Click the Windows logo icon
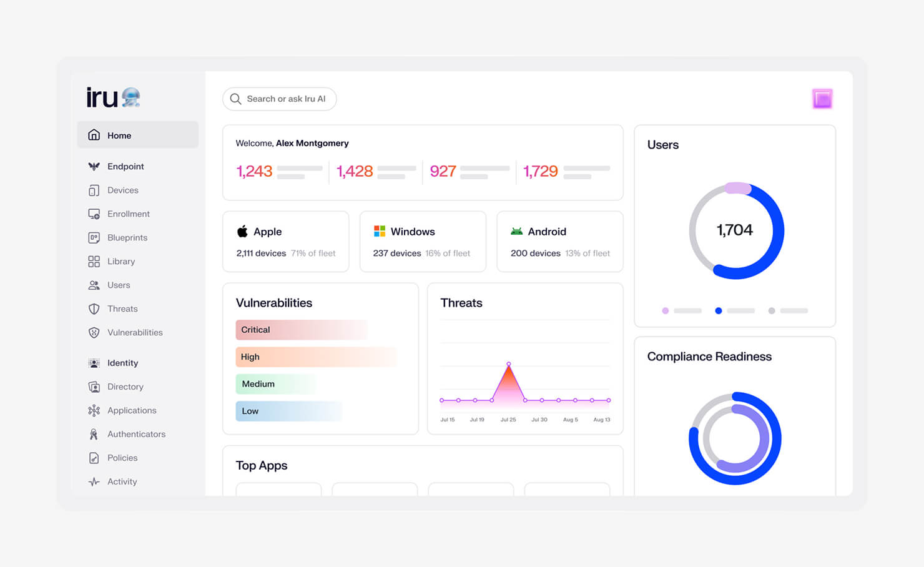This screenshot has height=567, width=924. pyautogui.click(x=379, y=231)
